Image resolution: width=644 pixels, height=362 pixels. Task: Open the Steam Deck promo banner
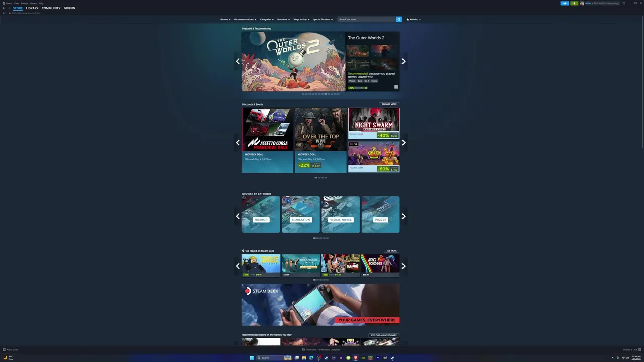coord(321,305)
